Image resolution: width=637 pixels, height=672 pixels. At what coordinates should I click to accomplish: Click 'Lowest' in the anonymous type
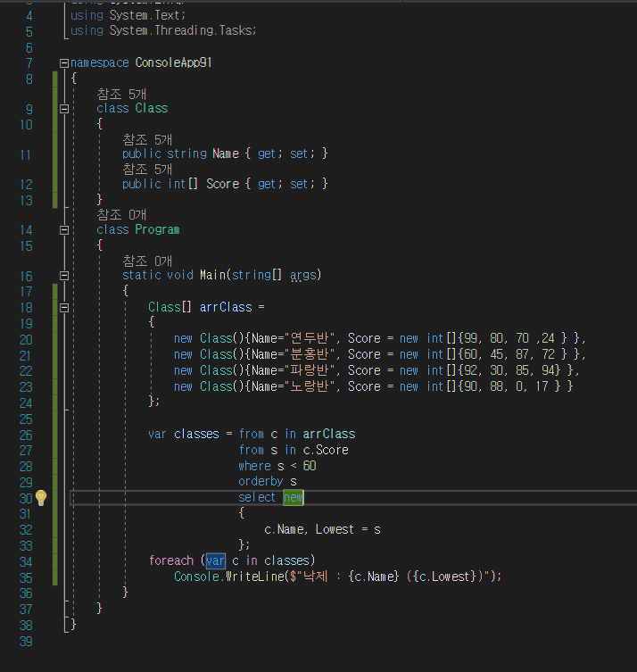click(335, 530)
